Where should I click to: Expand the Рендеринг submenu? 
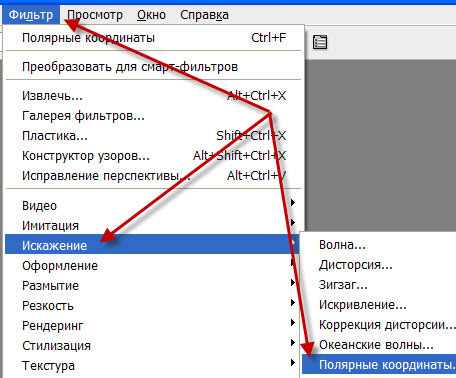point(152,326)
